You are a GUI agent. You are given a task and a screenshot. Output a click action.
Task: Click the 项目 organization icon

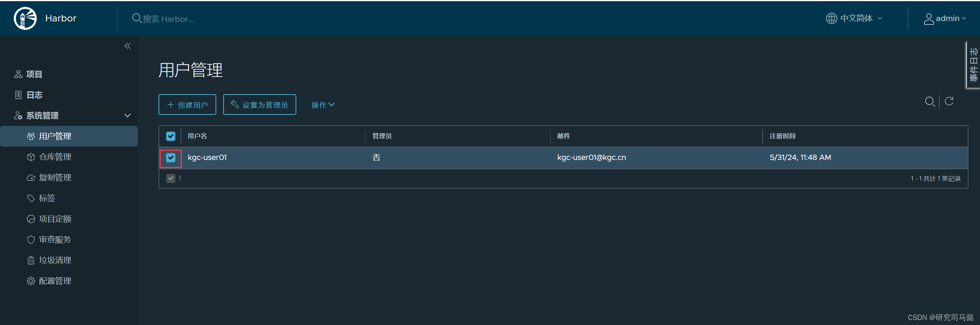click(x=18, y=74)
